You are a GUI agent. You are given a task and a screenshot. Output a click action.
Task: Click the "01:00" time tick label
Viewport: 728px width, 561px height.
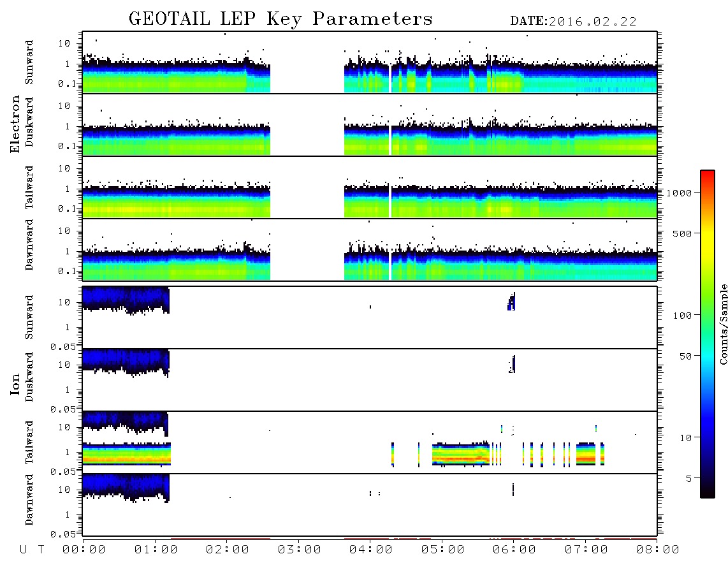(156, 550)
